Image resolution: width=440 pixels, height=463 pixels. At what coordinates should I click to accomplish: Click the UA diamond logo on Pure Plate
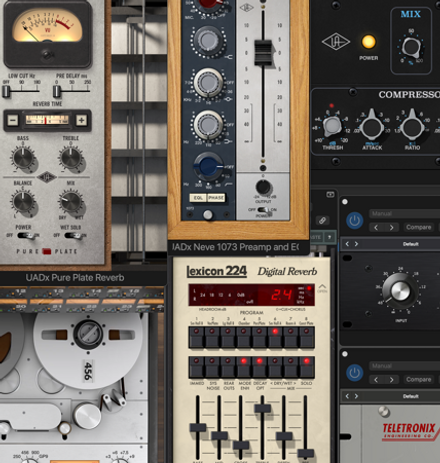pos(46,177)
